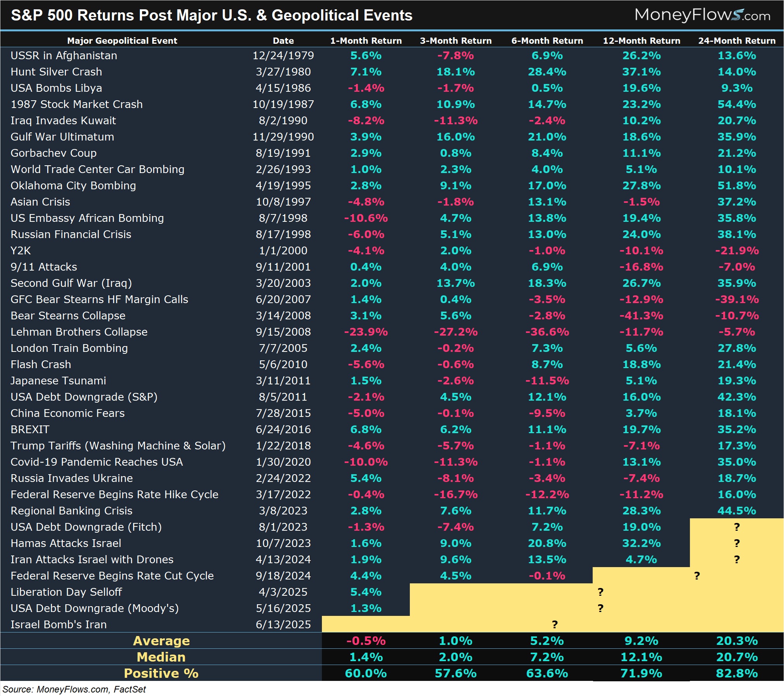Click the Bear Stearns Collapse 12-month return -41.3%
Viewport: 784px width, 696px height.
641,315
